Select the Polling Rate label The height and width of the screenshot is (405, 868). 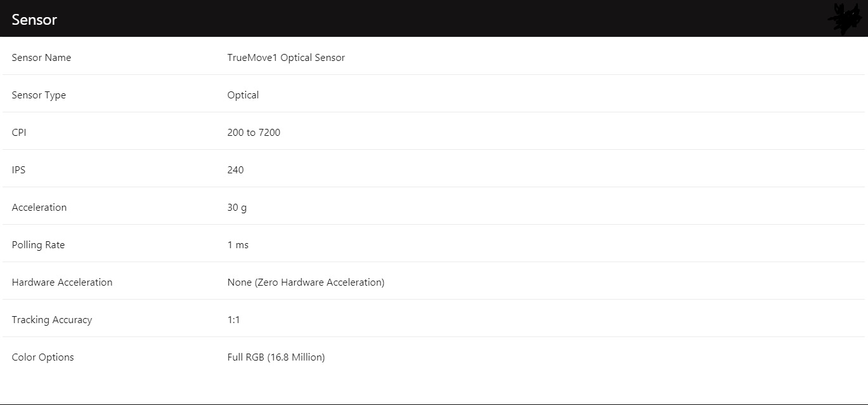tap(38, 245)
